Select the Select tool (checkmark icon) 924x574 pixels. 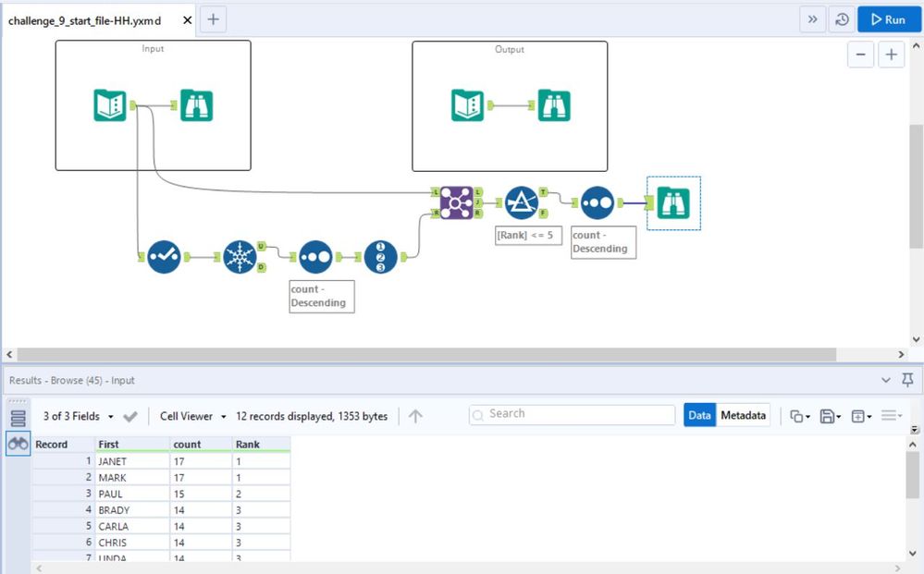pyautogui.click(x=164, y=257)
